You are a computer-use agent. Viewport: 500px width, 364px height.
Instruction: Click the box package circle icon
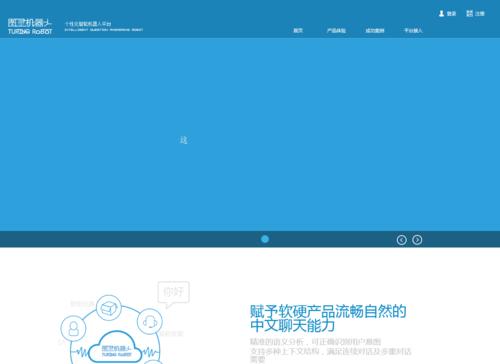click(x=109, y=308)
